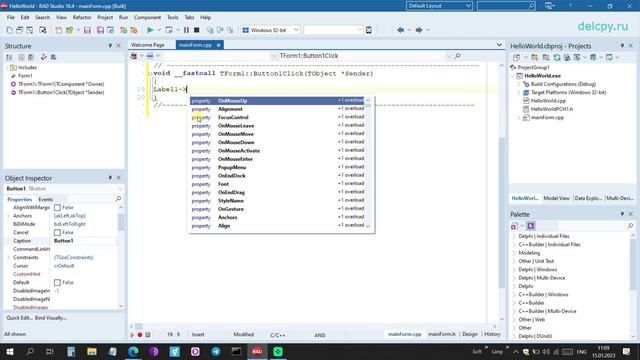Click the Quick Edit... link
Image resolution: width=640 pixels, height=360 pixels.
tap(19, 318)
